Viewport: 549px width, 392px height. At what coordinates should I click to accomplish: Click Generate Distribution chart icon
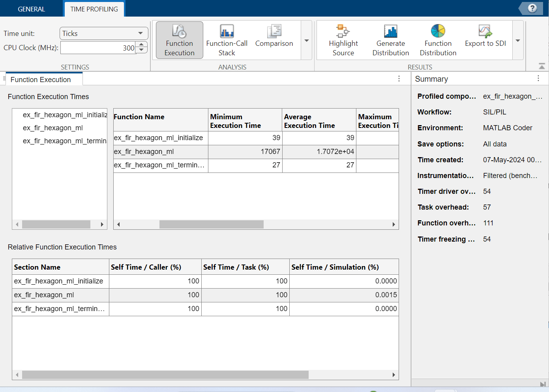(x=390, y=32)
